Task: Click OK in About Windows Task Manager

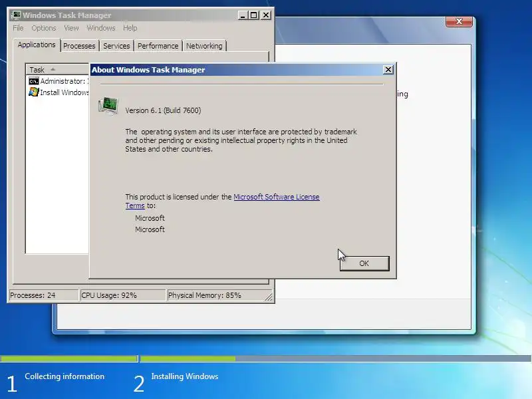Action: click(x=364, y=263)
